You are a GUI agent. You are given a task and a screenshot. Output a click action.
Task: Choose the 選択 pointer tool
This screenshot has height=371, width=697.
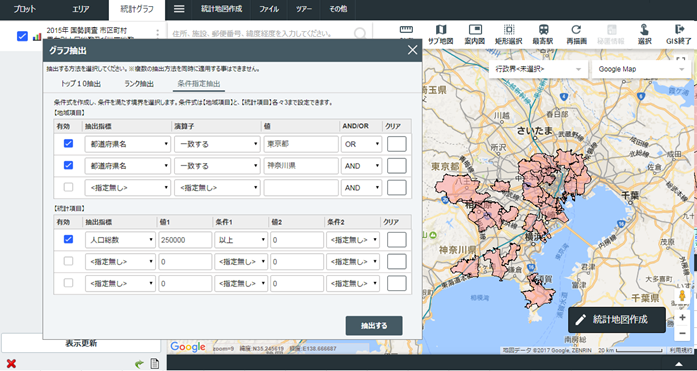pyautogui.click(x=644, y=35)
